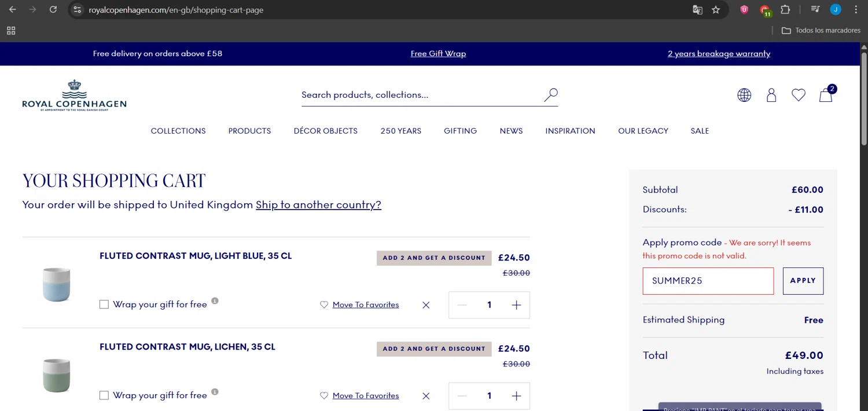Increase quantity of Lichen mug
The image size is (868, 411).
point(517,396)
